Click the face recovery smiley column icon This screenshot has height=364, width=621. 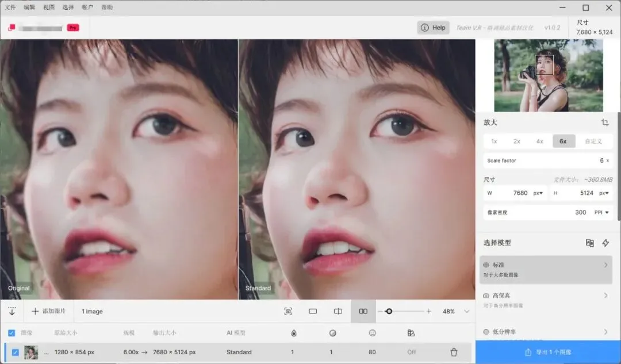coord(372,333)
